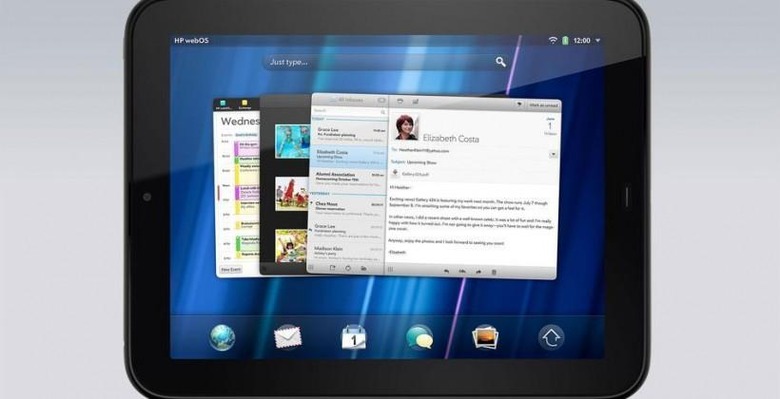780x399 pixels.
Task: Launch the Photos dock icon
Action: coord(485,337)
